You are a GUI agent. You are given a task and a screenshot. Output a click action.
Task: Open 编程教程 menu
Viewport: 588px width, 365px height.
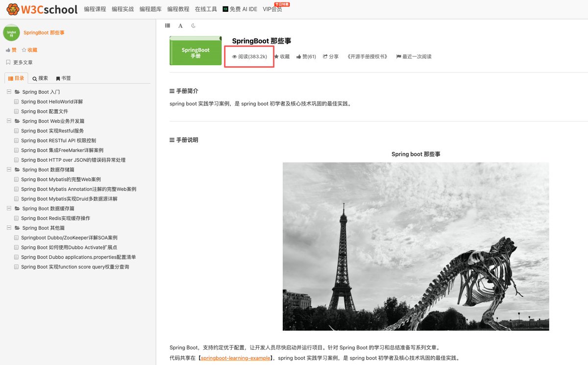click(178, 9)
